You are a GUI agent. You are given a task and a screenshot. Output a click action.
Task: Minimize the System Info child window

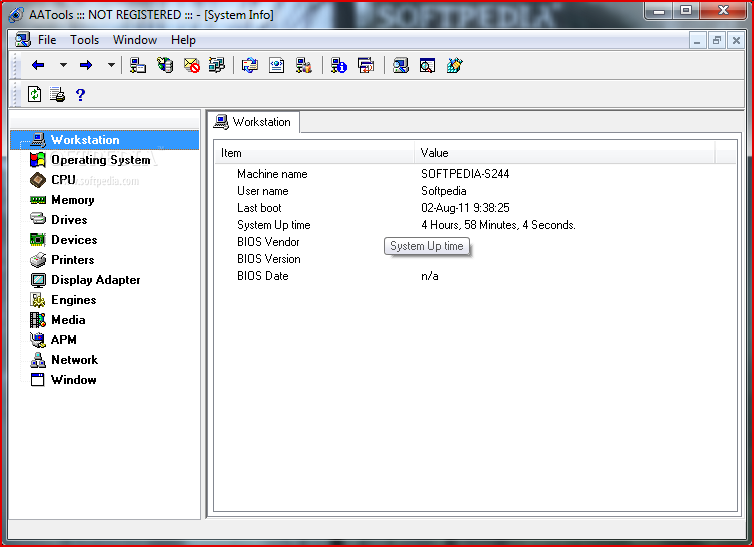pos(697,40)
